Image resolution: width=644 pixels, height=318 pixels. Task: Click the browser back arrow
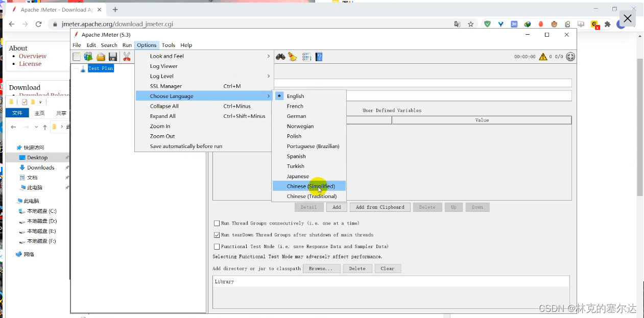(x=12, y=24)
